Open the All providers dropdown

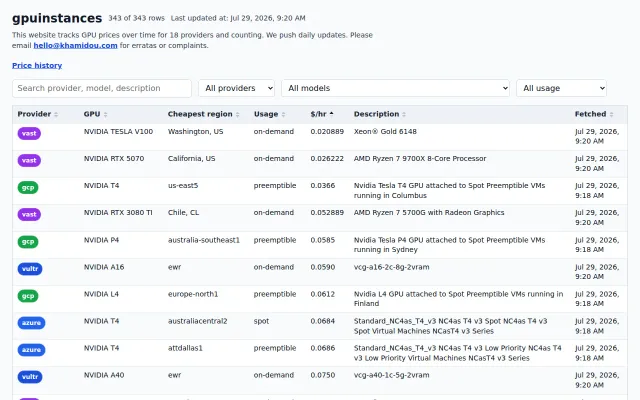point(236,88)
